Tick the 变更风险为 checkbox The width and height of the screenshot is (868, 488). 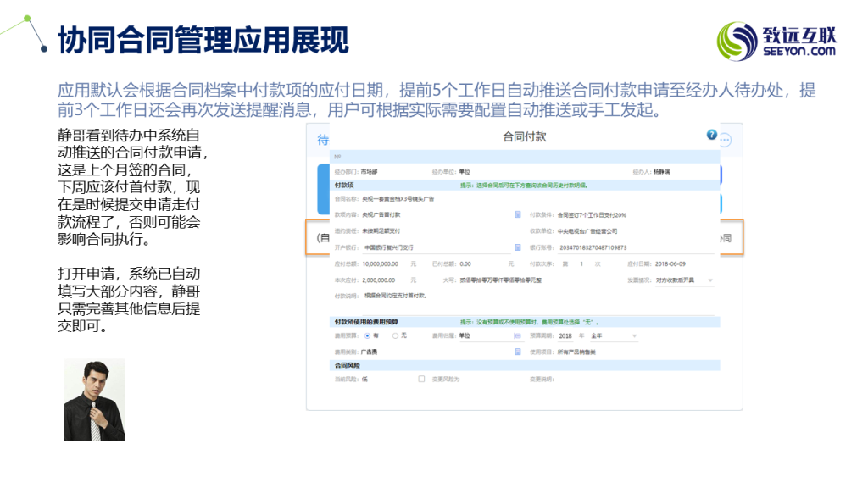[421, 379]
